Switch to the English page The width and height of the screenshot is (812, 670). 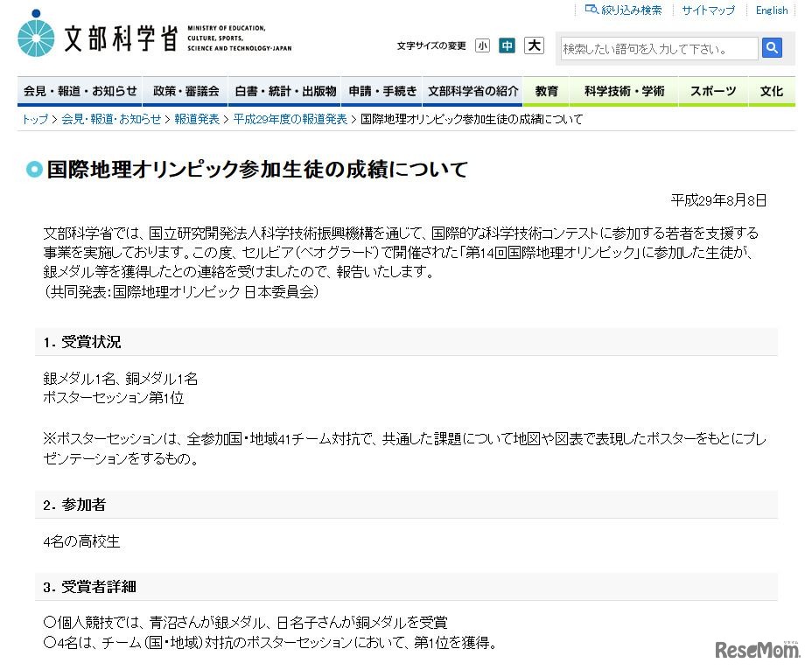coord(771,10)
